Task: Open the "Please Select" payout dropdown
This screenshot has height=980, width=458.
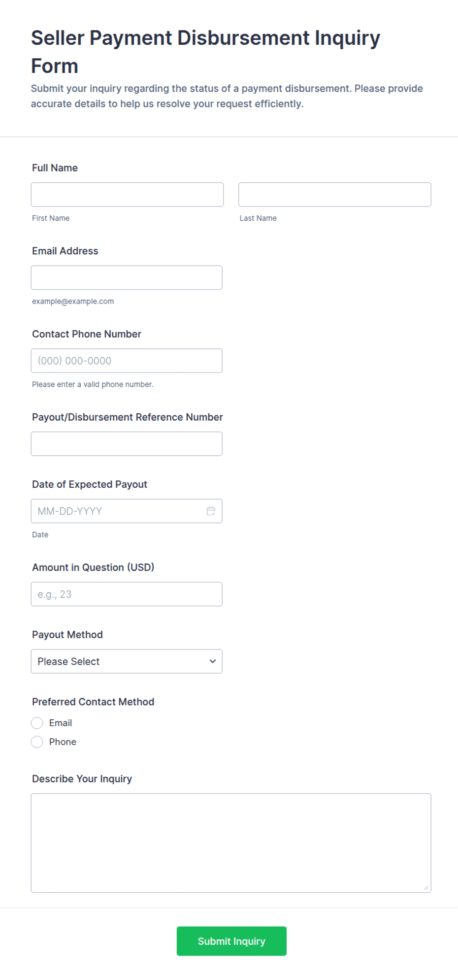Action: [x=127, y=661]
